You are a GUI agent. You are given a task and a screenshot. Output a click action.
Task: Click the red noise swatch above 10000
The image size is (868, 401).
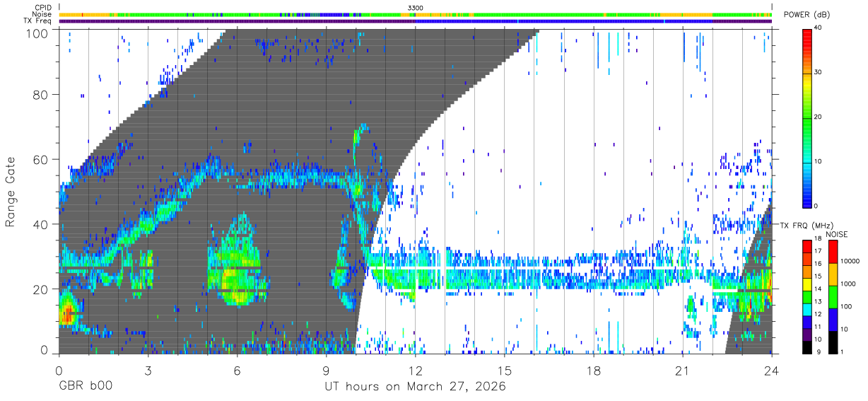pos(833,251)
